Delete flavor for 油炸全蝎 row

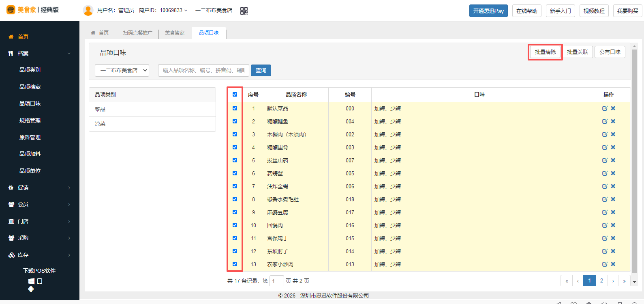point(613,186)
